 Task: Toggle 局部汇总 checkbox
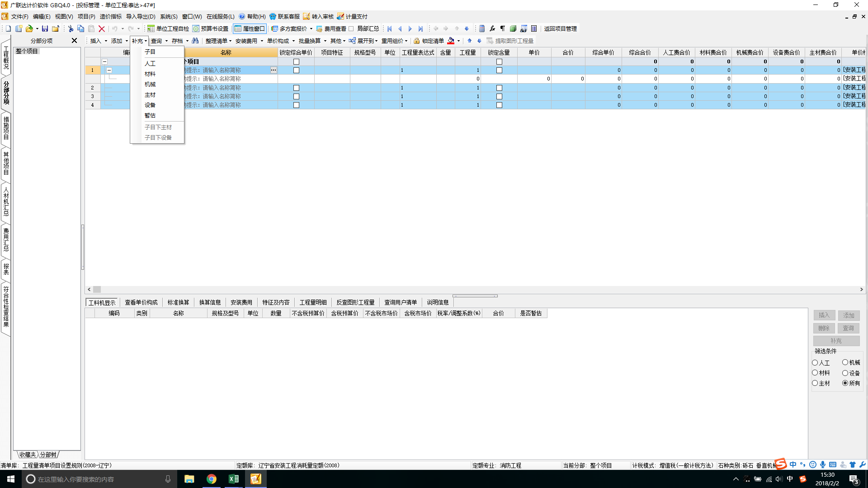coord(351,28)
